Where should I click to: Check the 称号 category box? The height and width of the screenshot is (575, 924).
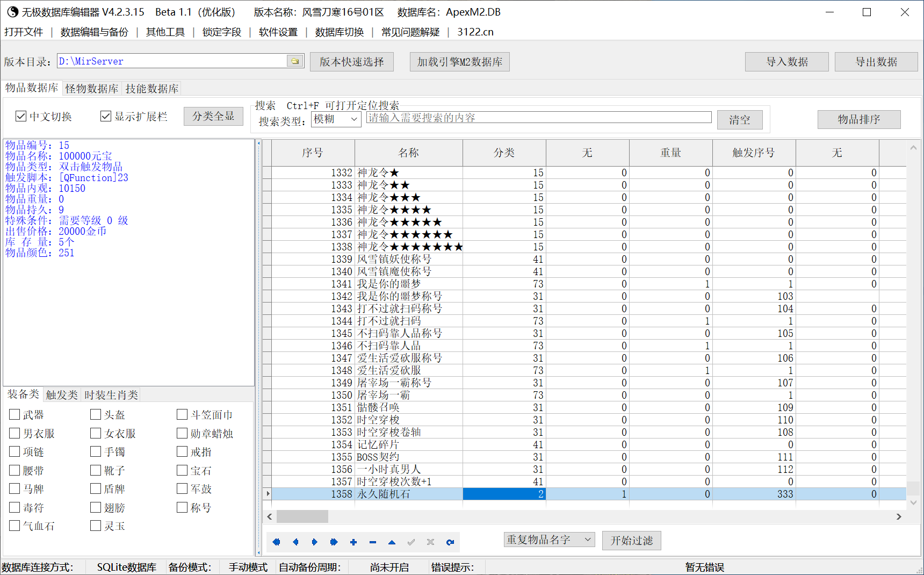182,507
